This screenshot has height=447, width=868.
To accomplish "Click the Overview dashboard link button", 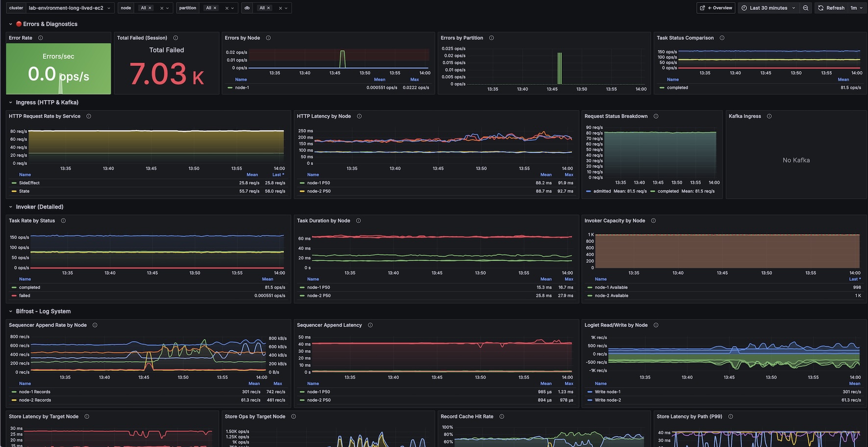I will click(715, 8).
